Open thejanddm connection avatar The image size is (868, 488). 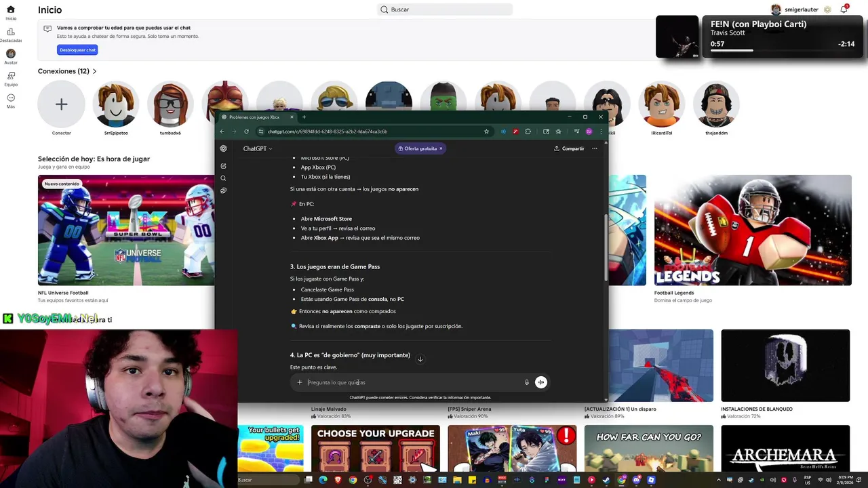click(x=716, y=104)
